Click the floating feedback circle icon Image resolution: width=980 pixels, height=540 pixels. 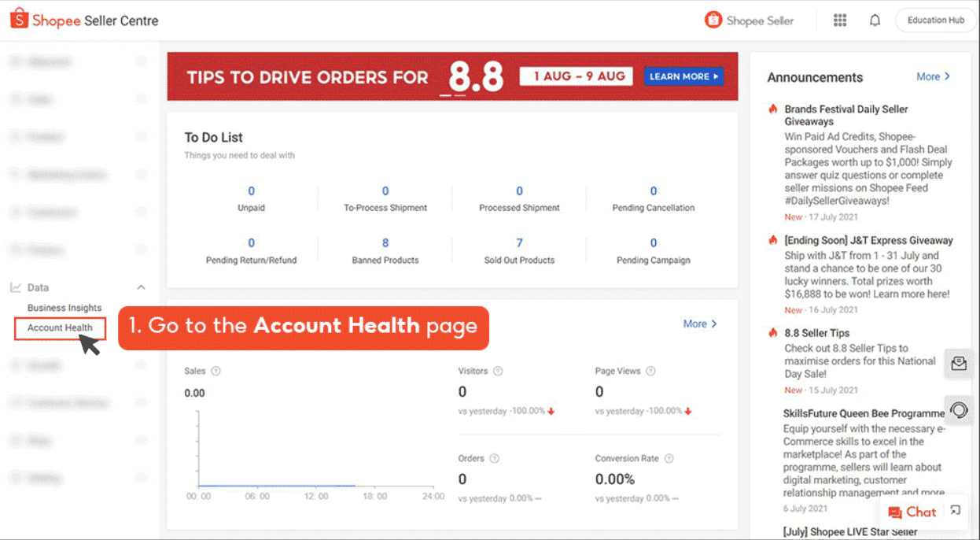959,409
